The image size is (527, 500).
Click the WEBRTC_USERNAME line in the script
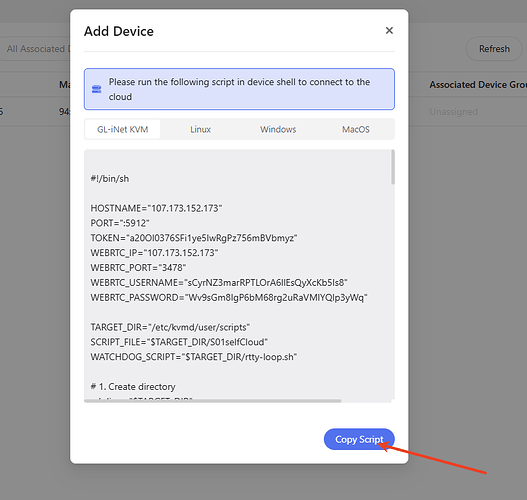tap(219, 283)
